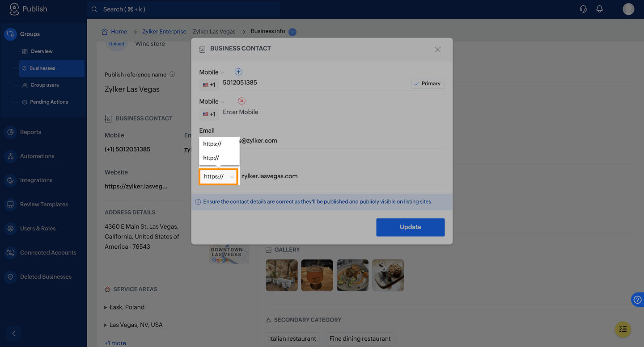Click the Enter Mobile input field
This screenshot has height=347, width=644.
click(x=333, y=113)
